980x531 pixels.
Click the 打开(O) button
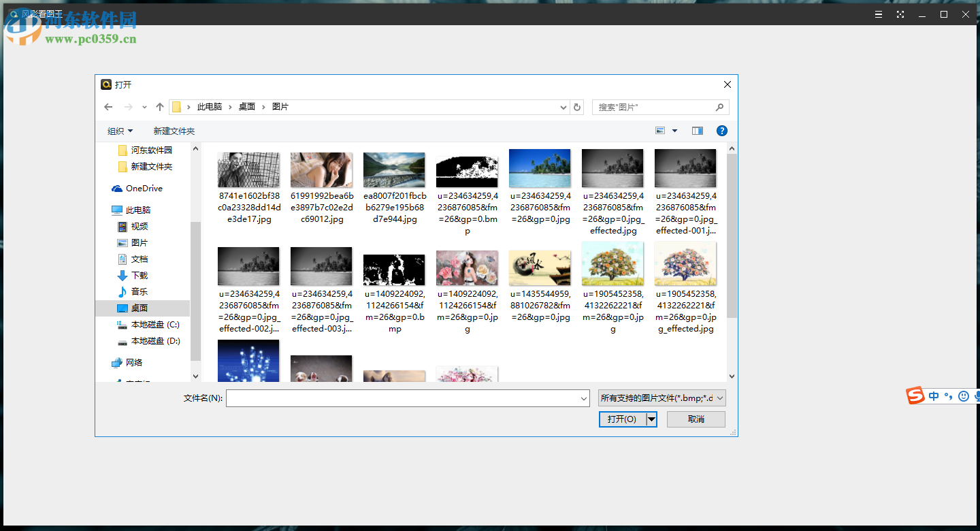point(622,419)
